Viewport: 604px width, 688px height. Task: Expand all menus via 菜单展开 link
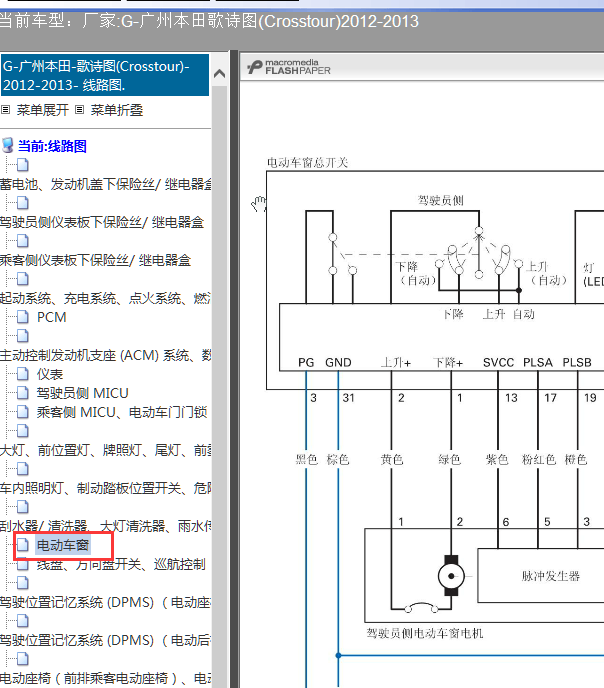tap(43, 110)
